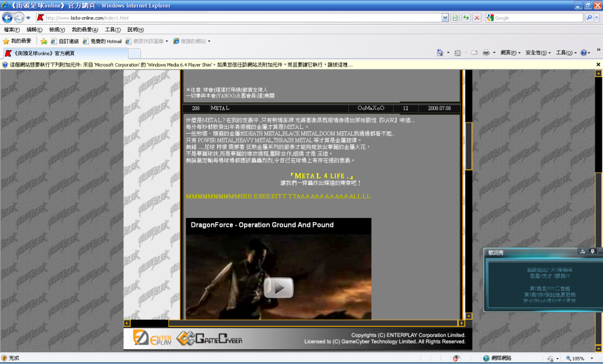Click the Google search input field
The height and width of the screenshot is (364, 603).
point(538,18)
